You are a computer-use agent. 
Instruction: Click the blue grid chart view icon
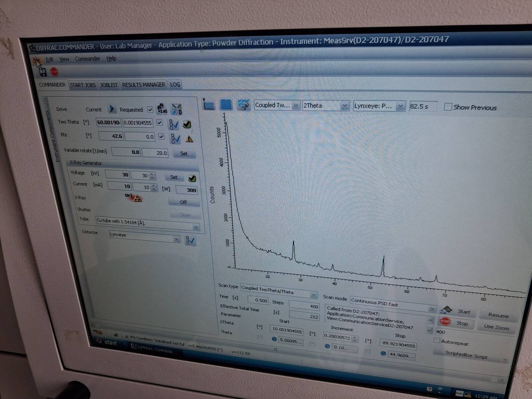226,105
